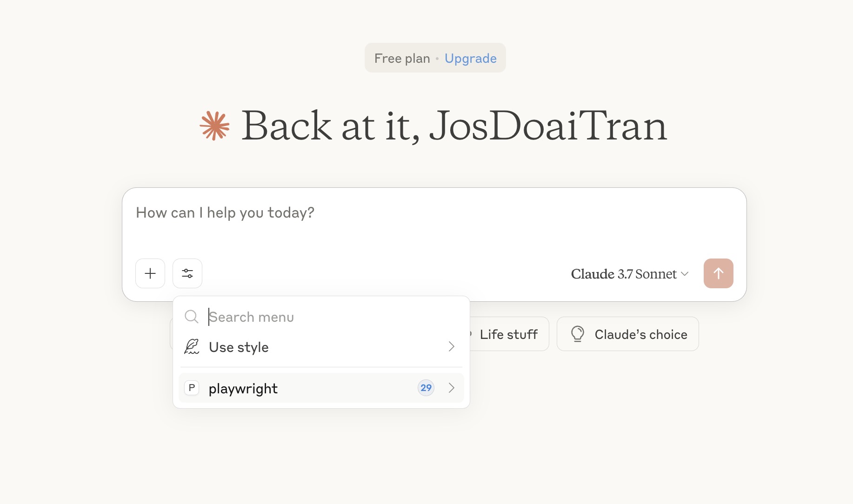The width and height of the screenshot is (853, 504).
Task: Click the magnifying glass search icon
Action: [192, 317]
